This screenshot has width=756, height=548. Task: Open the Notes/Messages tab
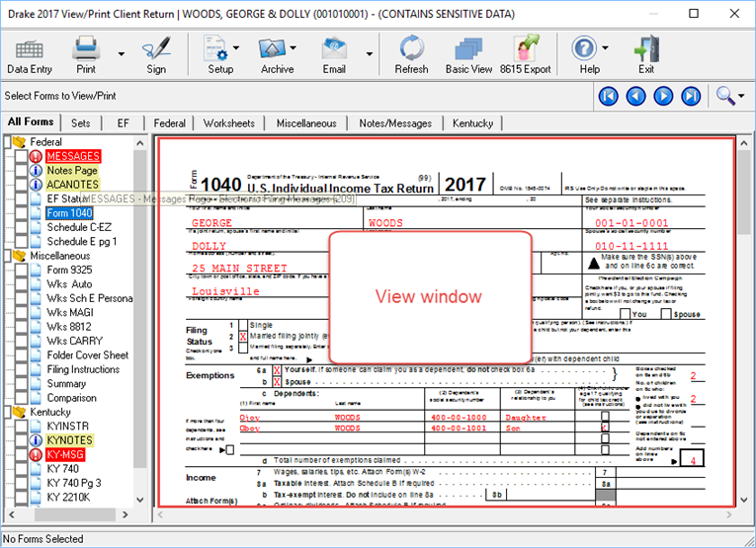point(395,123)
